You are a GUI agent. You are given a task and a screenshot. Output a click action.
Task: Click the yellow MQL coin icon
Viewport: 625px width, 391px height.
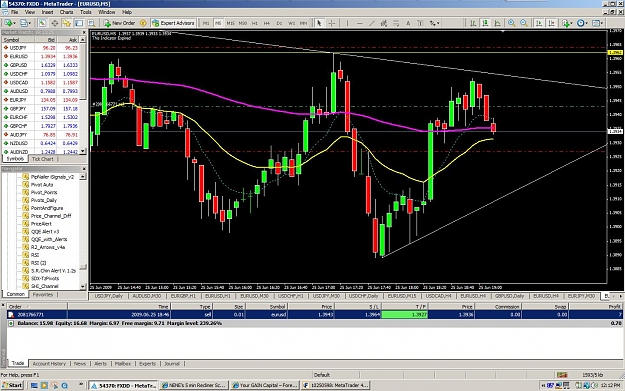[143, 23]
